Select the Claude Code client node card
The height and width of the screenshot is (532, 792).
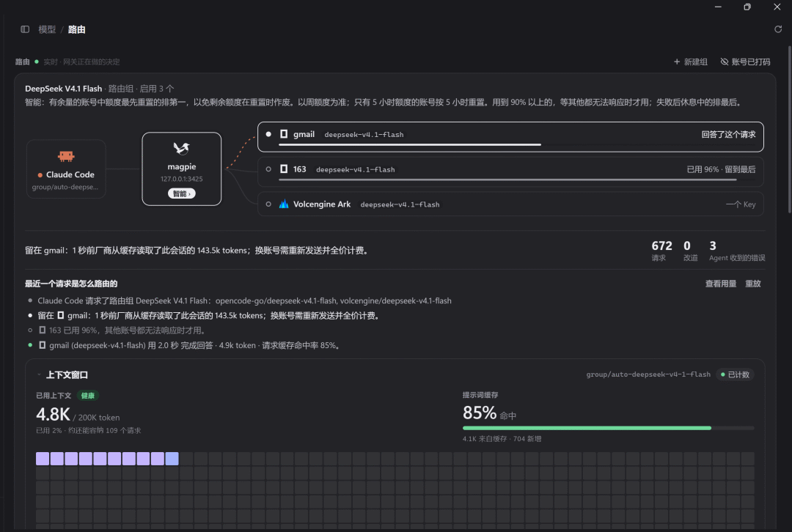66,169
